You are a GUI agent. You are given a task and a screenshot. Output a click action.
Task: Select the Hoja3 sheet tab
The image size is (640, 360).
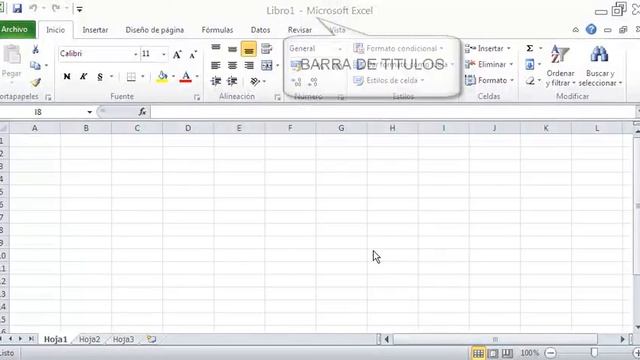(x=123, y=339)
